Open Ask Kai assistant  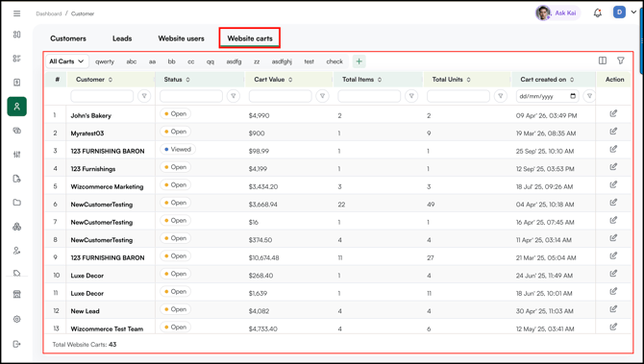[x=557, y=13]
